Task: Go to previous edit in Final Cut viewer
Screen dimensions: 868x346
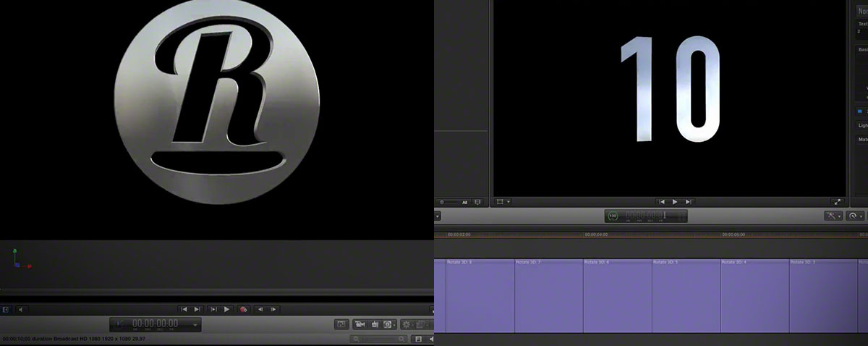Action: tap(662, 202)
